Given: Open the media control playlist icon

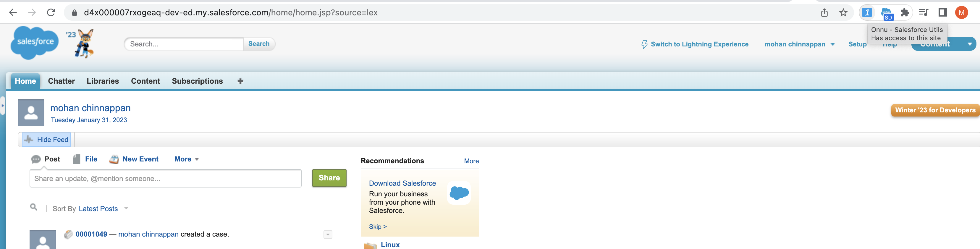Looking at the screenshot, I should (x=923, y=12).
